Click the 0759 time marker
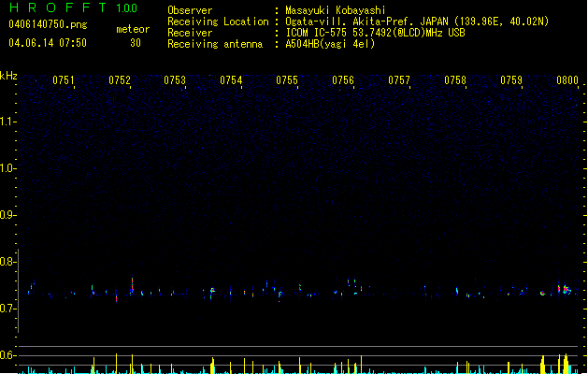The image size is (588, 374). 511,80
